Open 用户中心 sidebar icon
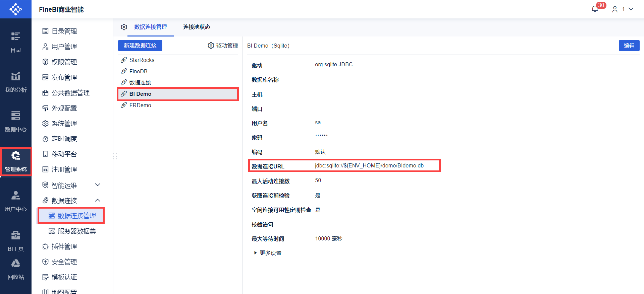The width and height of the screenshot is (644, 294). [15, 201]
